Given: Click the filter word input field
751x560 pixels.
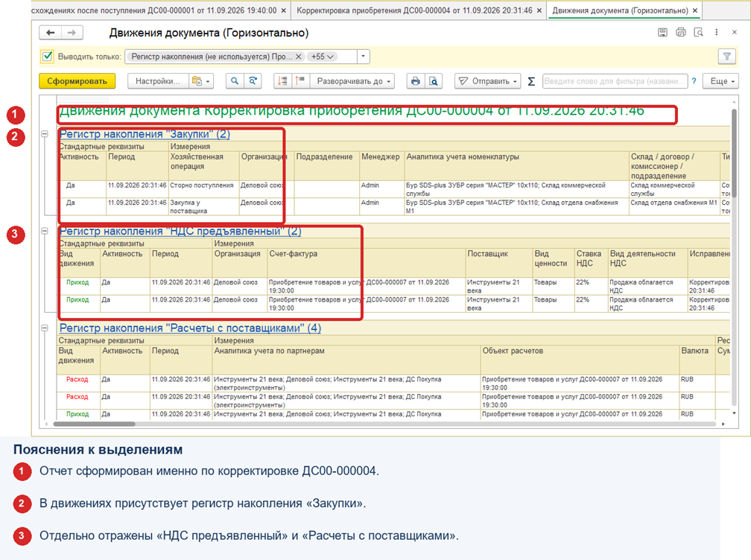Looking at the screenshot, I should [x=615, y=81].
